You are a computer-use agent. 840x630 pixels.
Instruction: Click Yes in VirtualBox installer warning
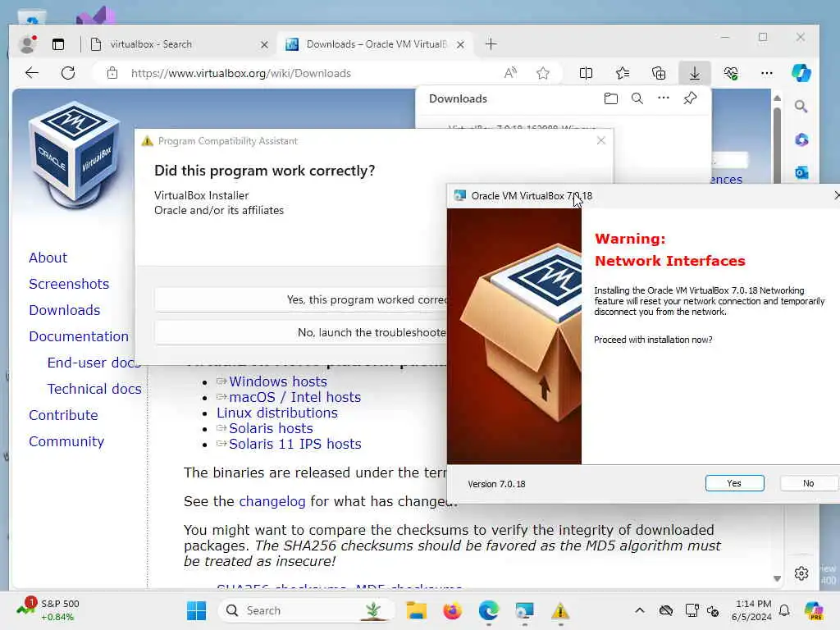coord(734,483)
